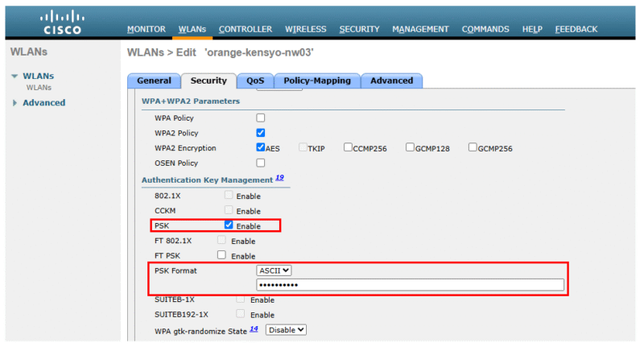Enable the FT PSK checkbox
644x347 pixels.
tap(222, 255)
